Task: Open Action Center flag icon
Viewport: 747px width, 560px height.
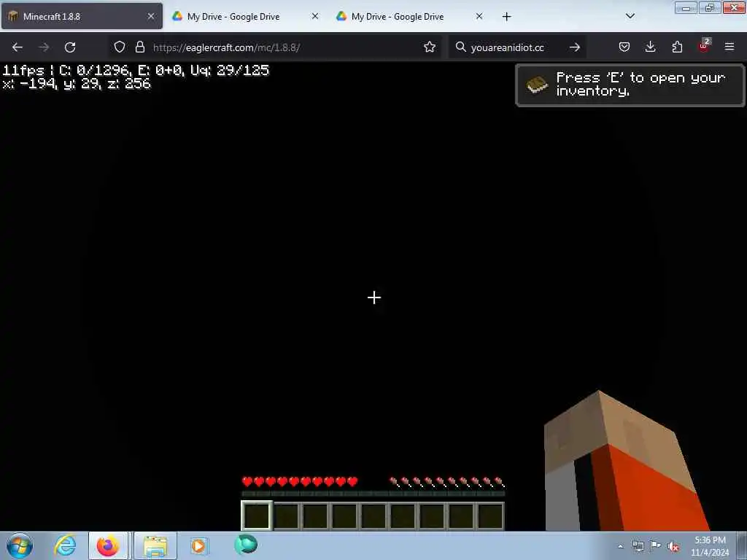Action: click(x=656, y=546)
